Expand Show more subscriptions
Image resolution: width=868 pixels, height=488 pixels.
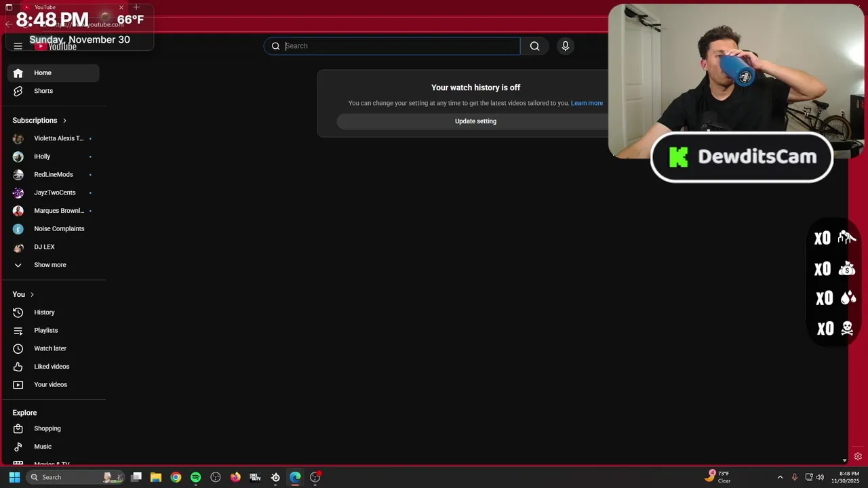click(50, 265)
